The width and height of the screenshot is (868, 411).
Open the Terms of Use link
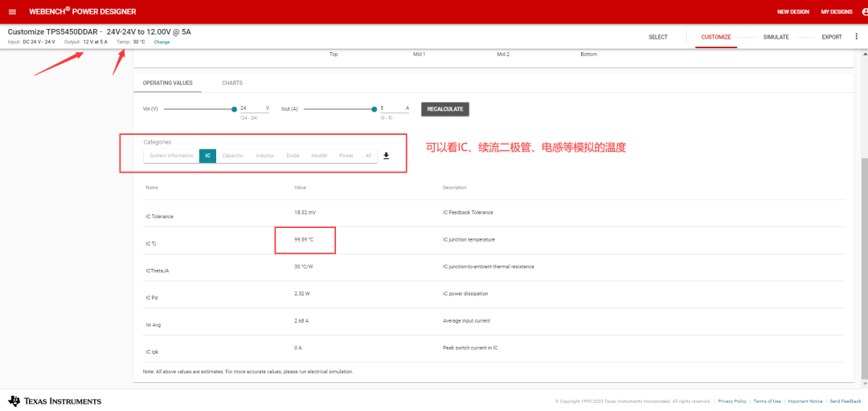(768, 401)
